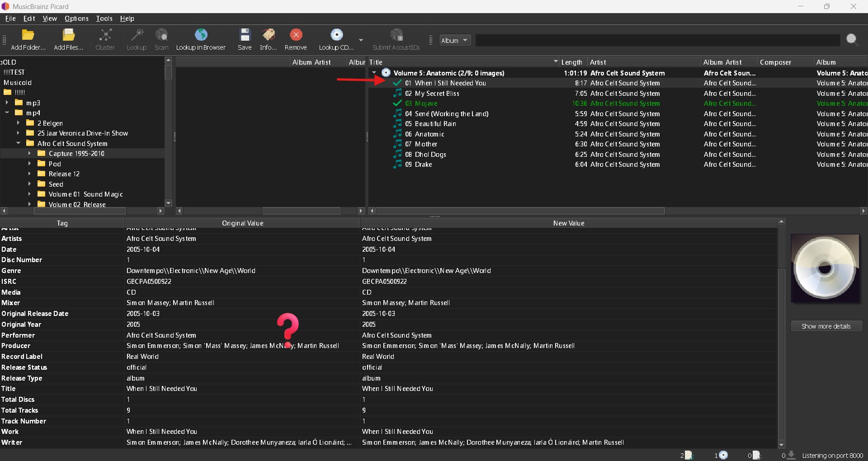The image size is (868, 461).
Task: Collapse the mp4 folder
Action: (7, 113)
